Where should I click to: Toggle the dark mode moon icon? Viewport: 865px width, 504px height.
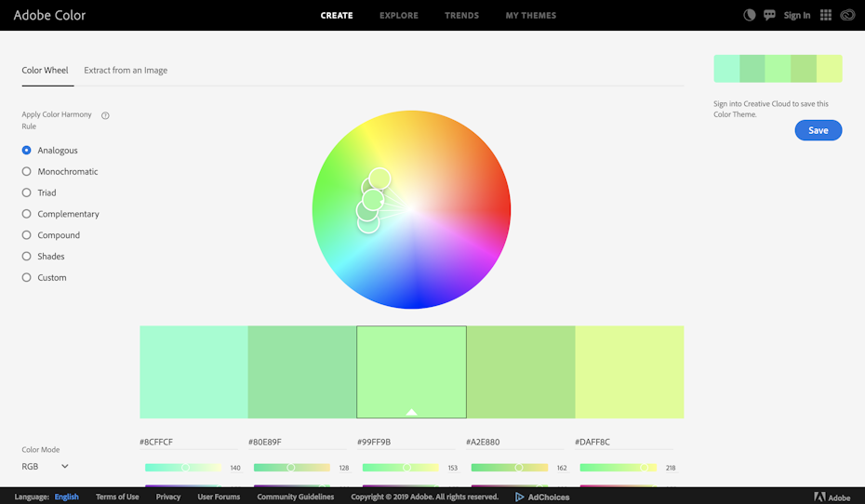point(749,15)
